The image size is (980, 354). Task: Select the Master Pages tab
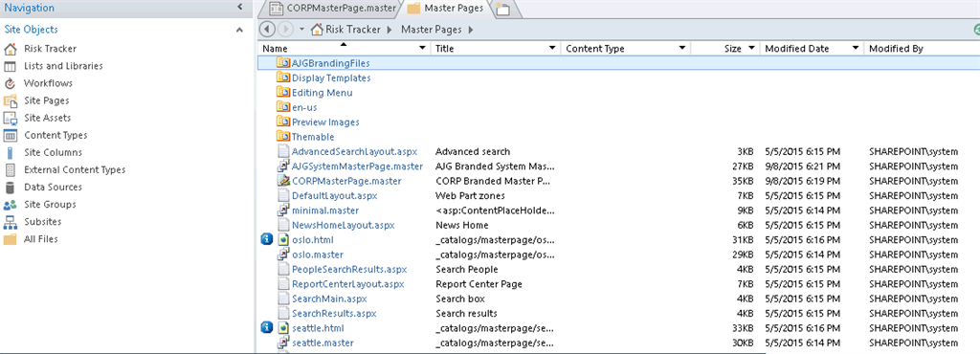pos(447,8)
